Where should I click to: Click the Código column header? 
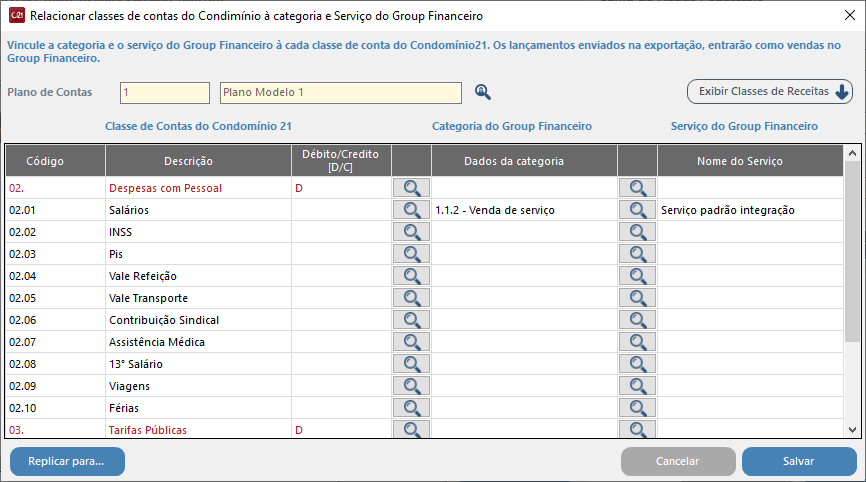[x=55, y=161]
